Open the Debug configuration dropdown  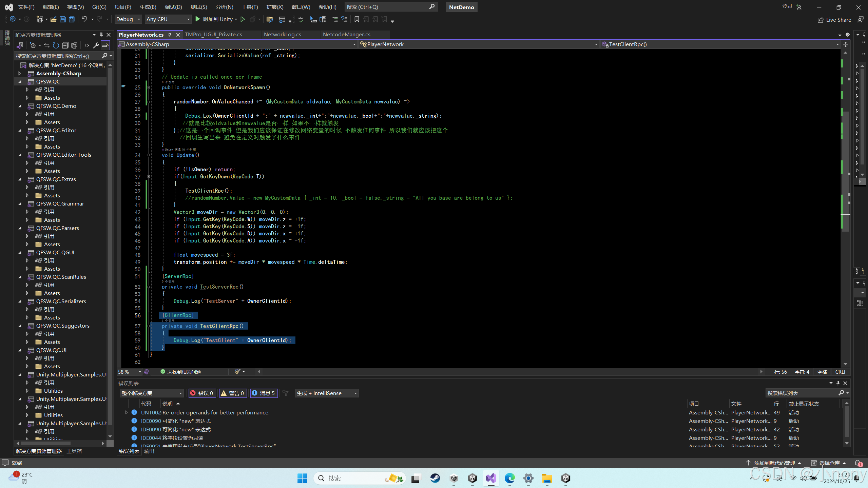pyautogui.click(x=128, y=19)
